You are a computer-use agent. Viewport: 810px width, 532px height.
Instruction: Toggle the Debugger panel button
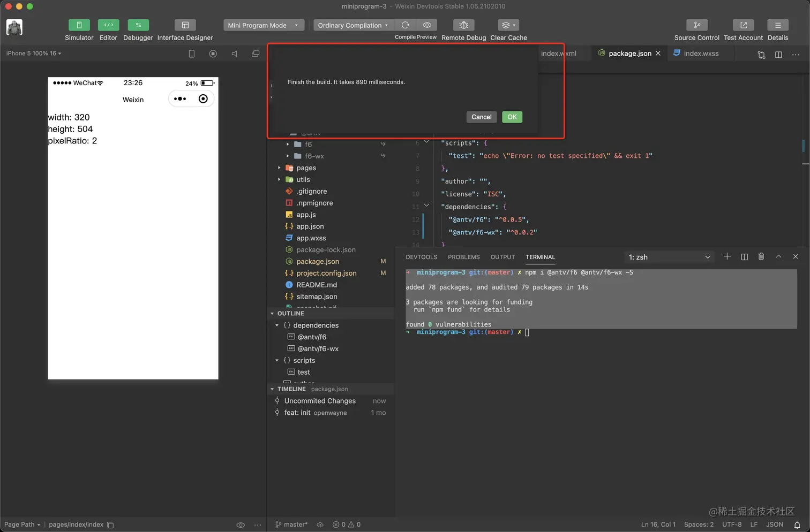pyautogui.click(x=138, y=25)
